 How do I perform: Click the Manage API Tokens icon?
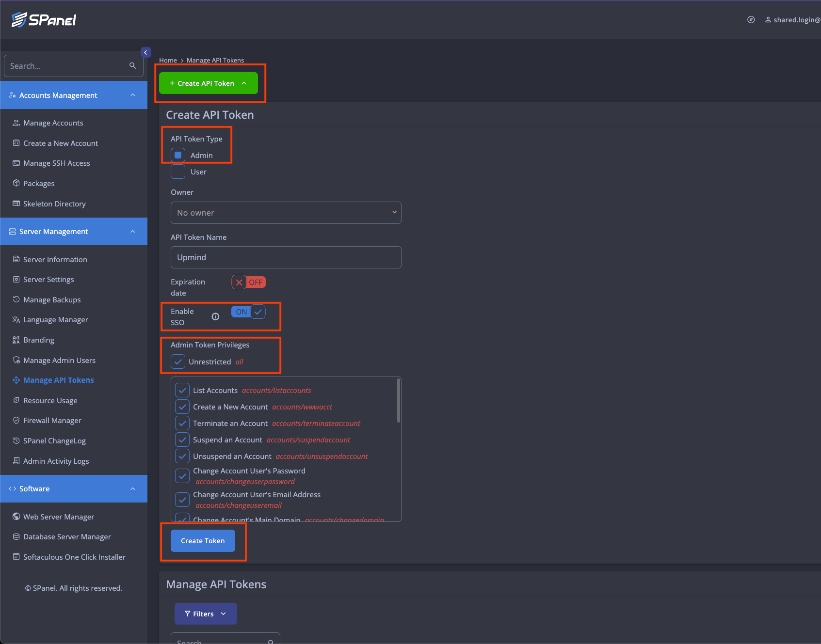[16, 380]
